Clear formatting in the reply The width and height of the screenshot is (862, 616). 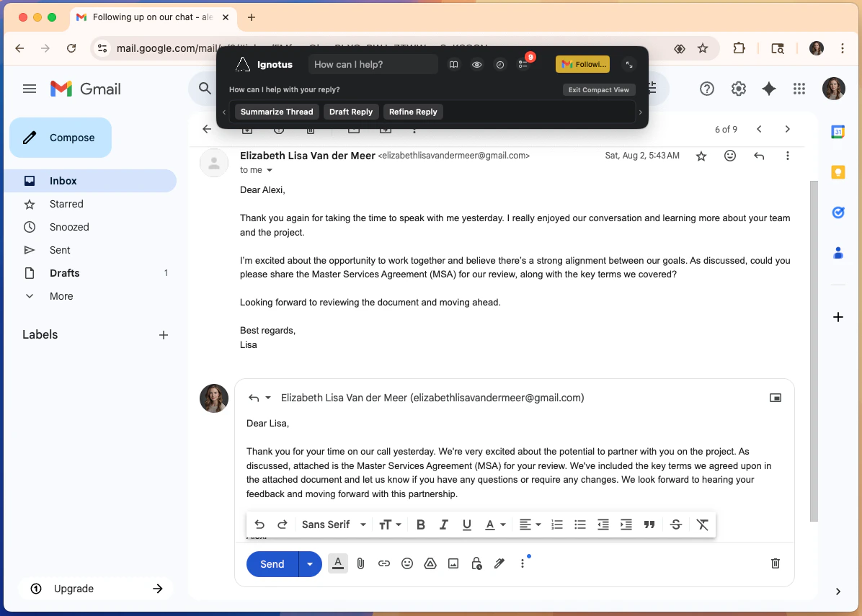(703, 525)
